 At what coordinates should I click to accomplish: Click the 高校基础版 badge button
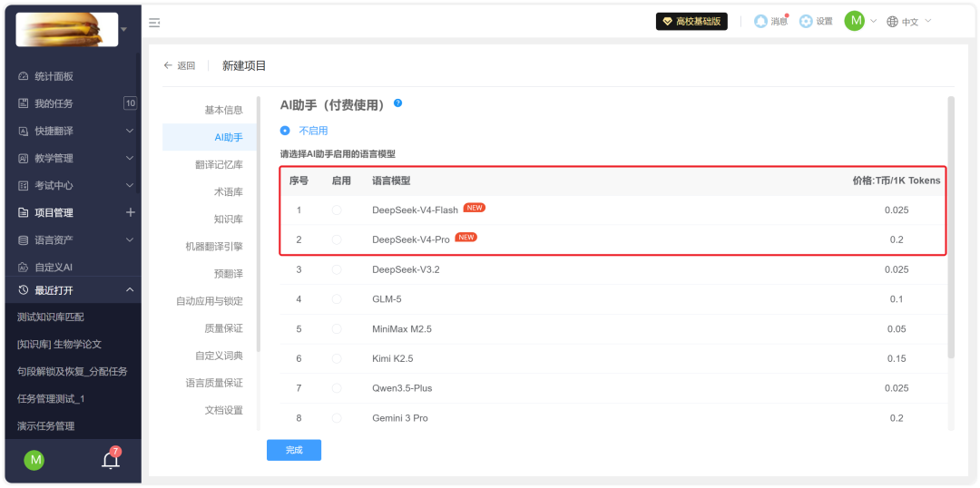[691, 21]
